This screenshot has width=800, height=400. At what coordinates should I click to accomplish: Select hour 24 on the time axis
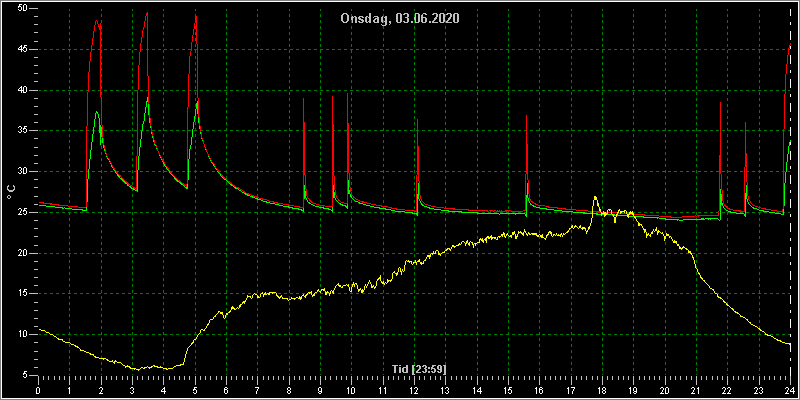coord(790,390)
